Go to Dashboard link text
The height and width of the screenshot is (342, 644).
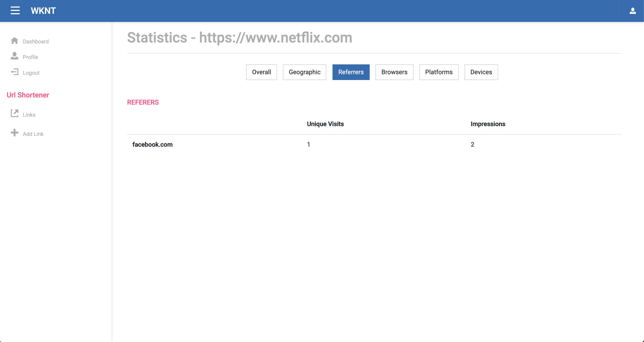click(36, 42)
